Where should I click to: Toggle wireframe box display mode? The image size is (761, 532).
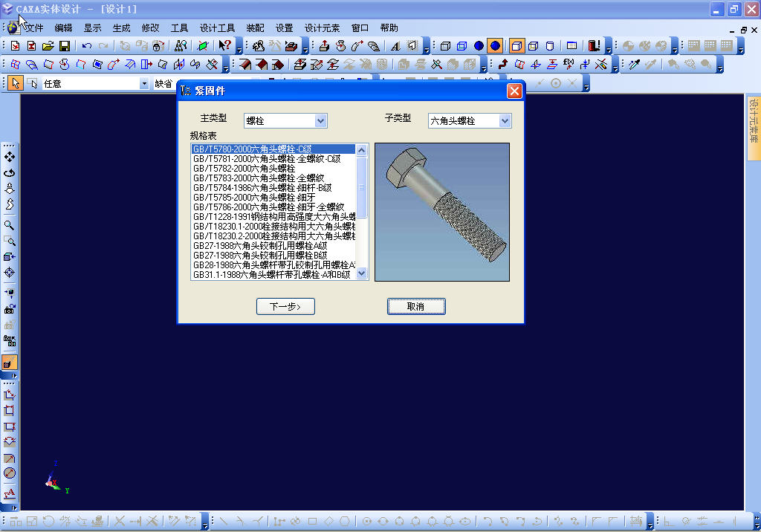pos(446,45)
